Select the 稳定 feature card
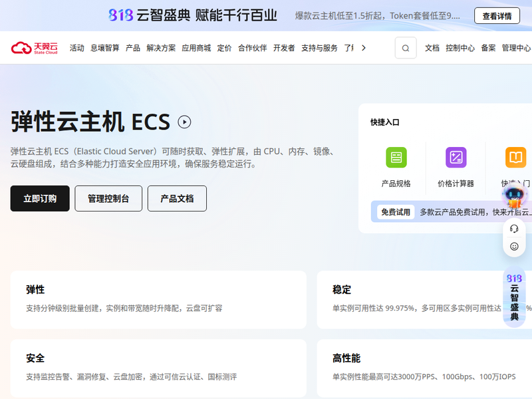532x399 pixels. pyautogui.click(x=424, y=300)
